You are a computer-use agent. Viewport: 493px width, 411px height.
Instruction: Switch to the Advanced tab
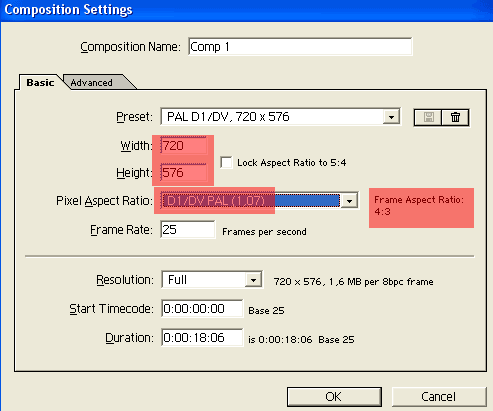(92, 83)
